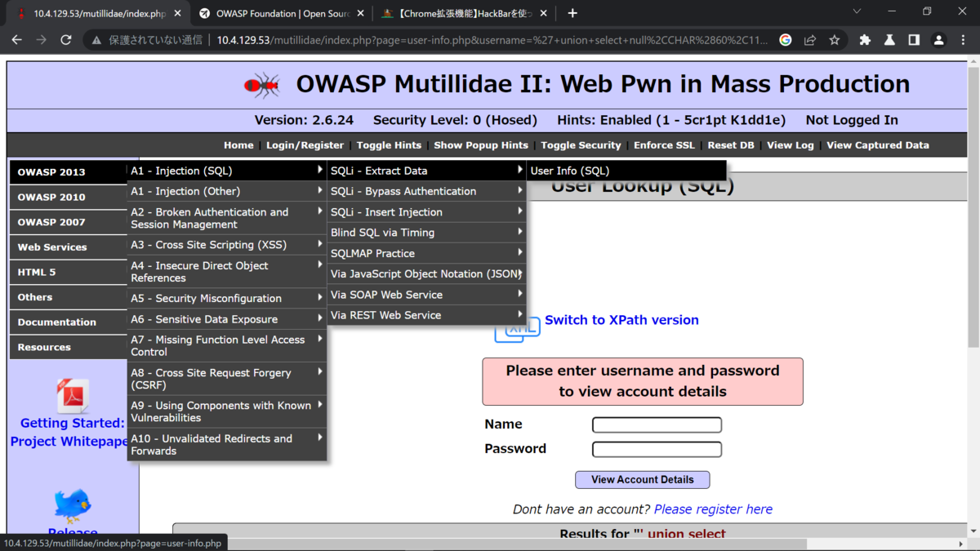The width and height of the screenshot is (980, 551).
Task: Expand A10 - Unvalidated Redirects and Forwards
Action: (227, 445)
